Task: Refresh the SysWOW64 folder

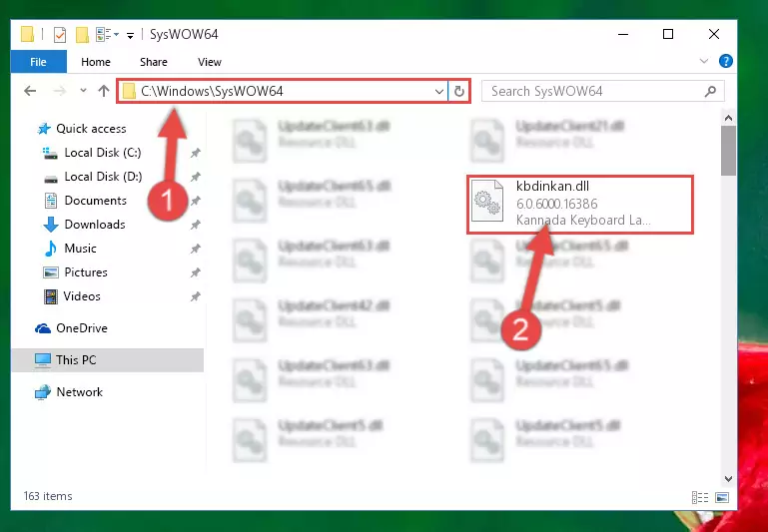Action: coord(459,92)
